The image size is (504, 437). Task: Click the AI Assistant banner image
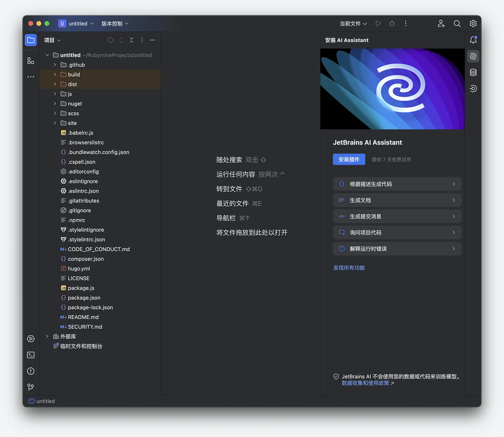(392, 89)
